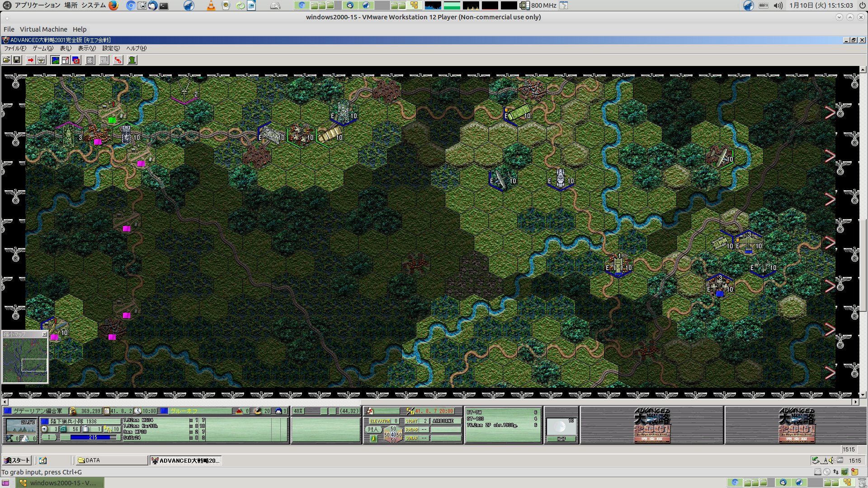The width and height of the screenshot is (868, 488).
Task: Click the Windows スタート button
Action: (x=17, y=460)
